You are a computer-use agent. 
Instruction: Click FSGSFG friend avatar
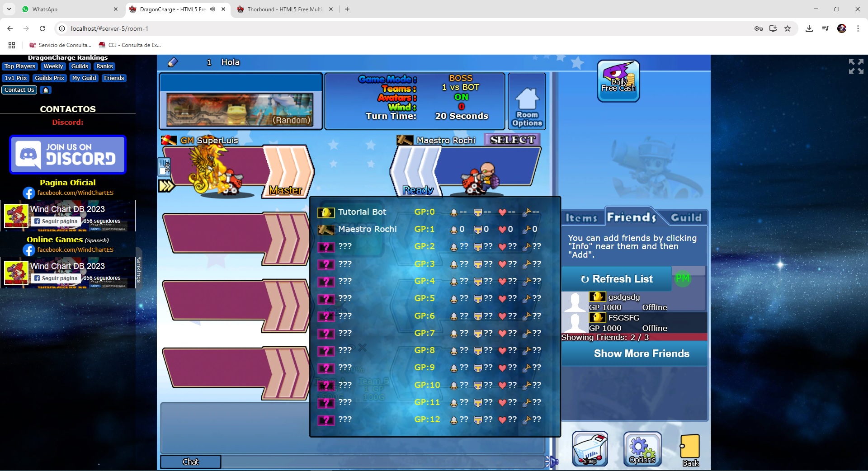tap(575, 323)
